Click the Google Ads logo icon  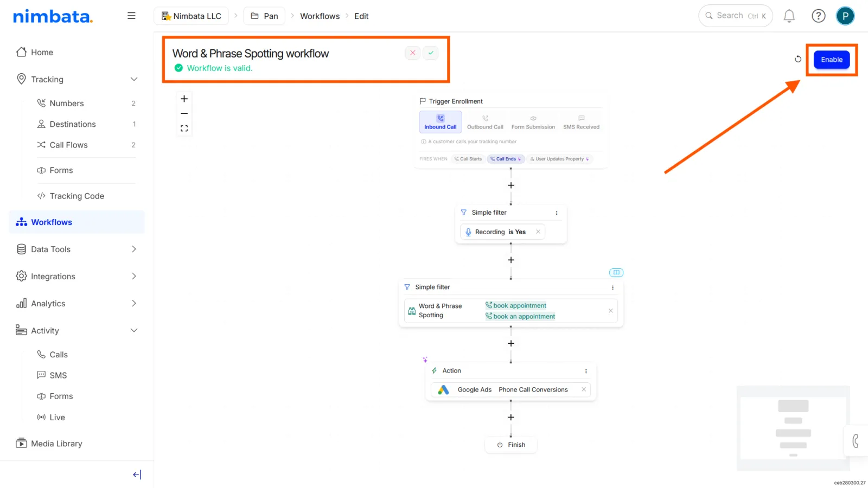pos(443,390)
